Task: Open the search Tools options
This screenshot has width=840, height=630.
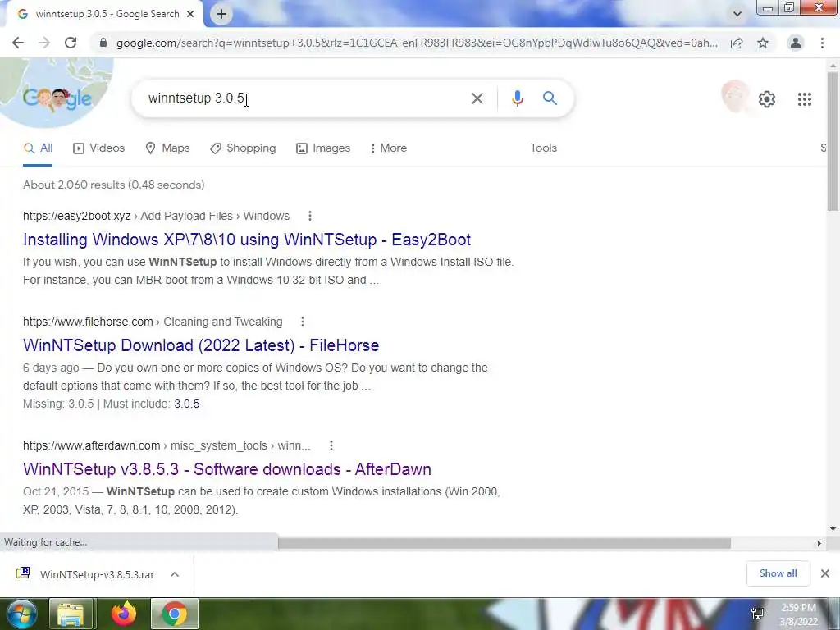Action: tap(543, 148)
